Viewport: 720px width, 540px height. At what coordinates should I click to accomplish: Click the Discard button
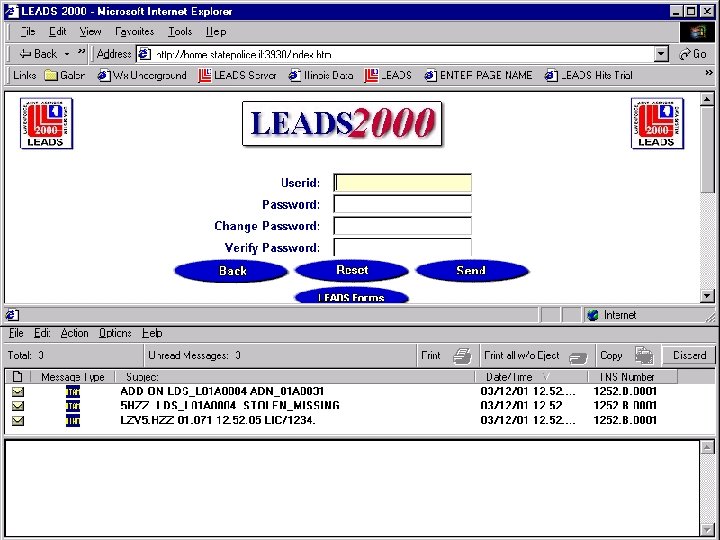click(x=689, y=355)
